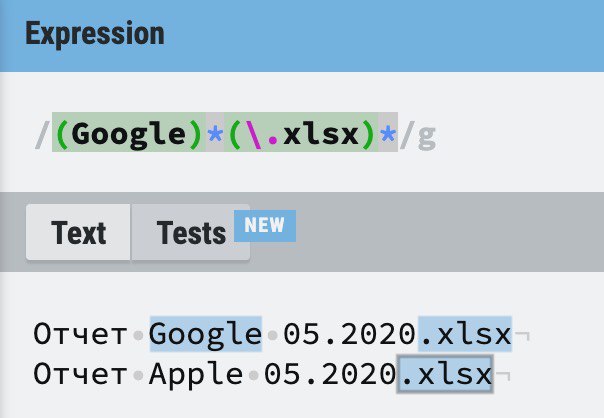Screen dimensions: 604x418
Task: Open the g flags menu after expression
Action: (427, 135)
